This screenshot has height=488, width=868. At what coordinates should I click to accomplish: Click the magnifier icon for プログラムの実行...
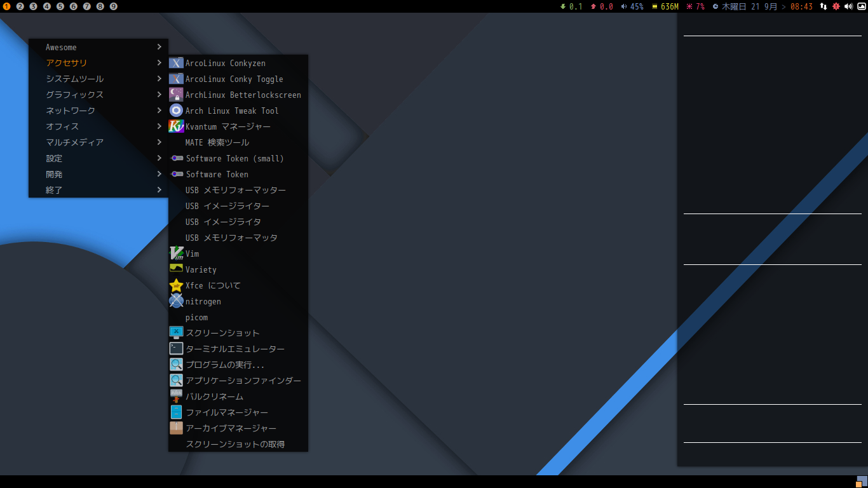point(176,365)
